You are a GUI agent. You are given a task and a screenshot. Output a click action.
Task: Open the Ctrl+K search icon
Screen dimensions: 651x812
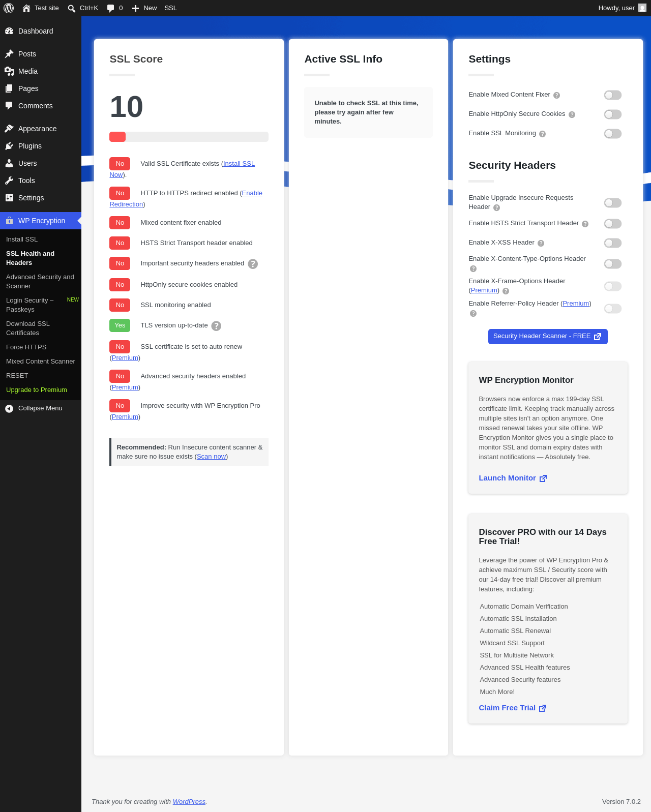pos(72,8)
